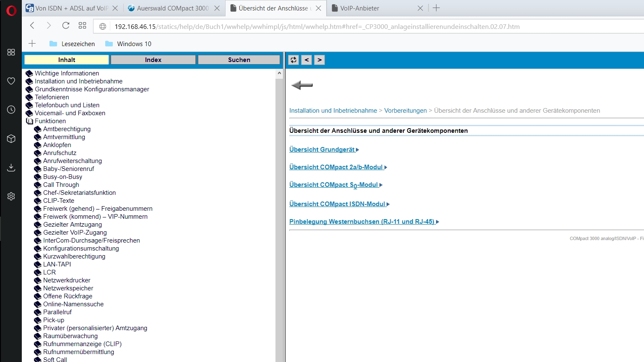Screen dimensions: 644x362
Task: Reload the current page
Action: click(x=66, y=26)
